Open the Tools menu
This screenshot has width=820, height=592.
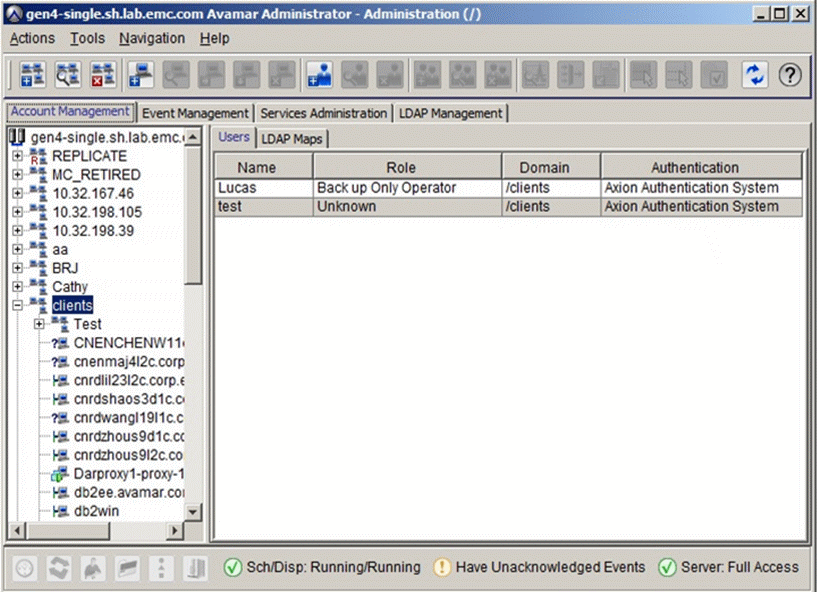[87, 38]
